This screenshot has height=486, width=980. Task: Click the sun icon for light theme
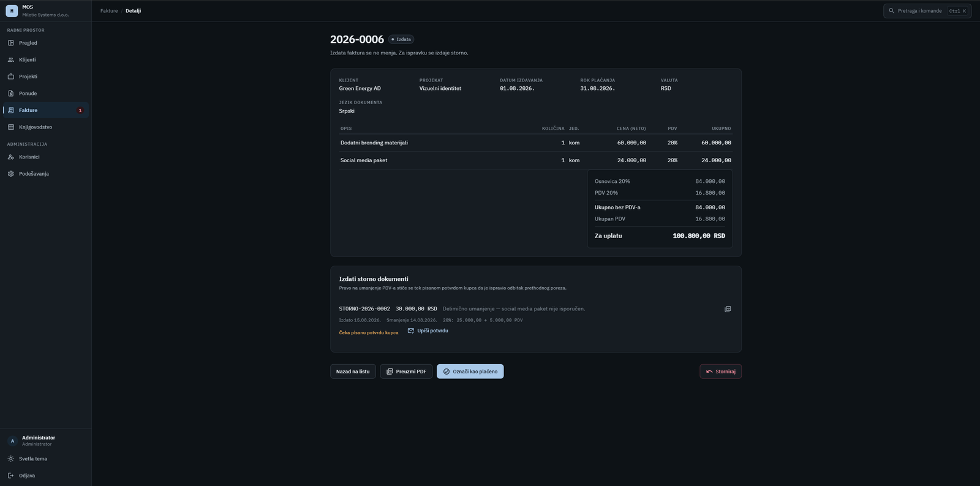point(11,458)
